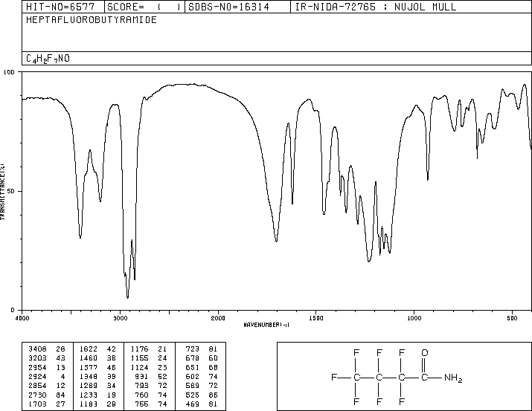Screen dimensions: 532x411
Task: Select peak table entry 1183
Action: click(x=89, y=404)
